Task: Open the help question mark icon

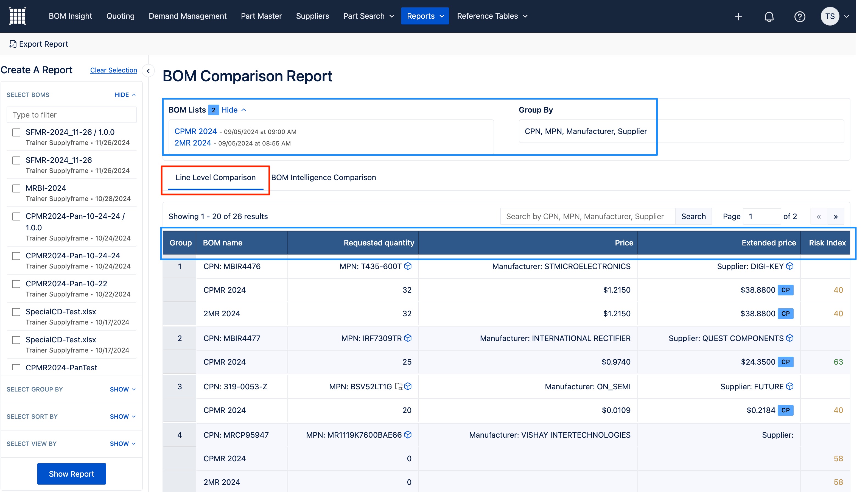Action: point(800,16)
